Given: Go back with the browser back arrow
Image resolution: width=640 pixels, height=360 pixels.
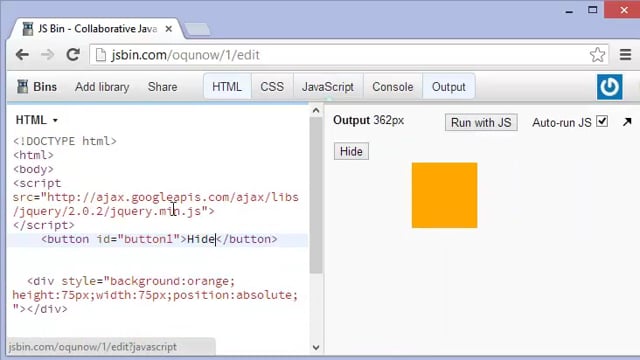Looking at the screenshot, I should [x=22, y=55].
